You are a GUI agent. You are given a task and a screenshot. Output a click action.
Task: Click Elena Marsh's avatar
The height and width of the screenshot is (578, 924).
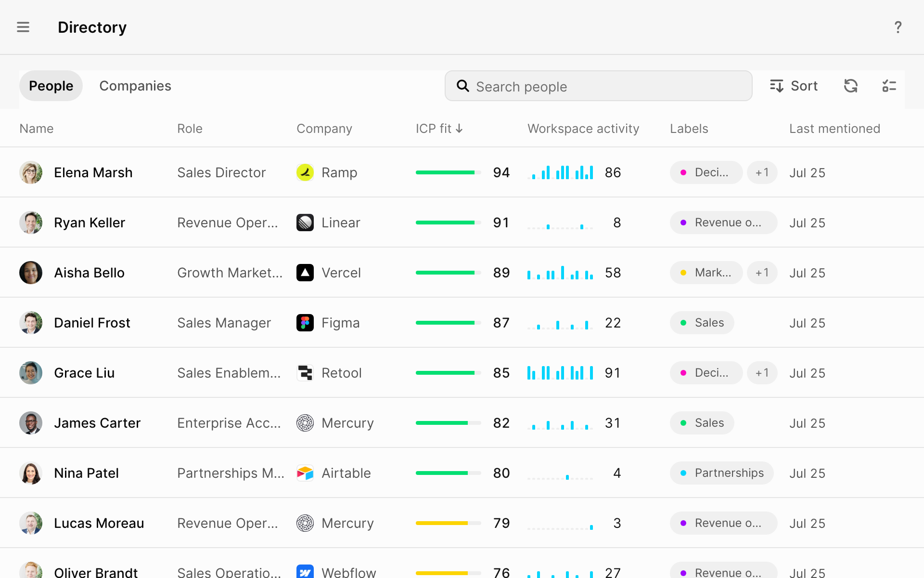pos(31,172)
